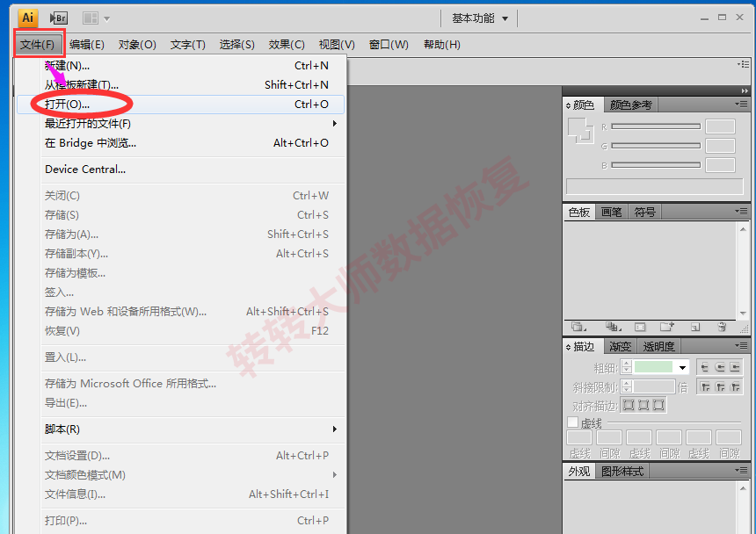Open the 效果(C) menu
This screenshot has width=756, height=534.
coord(287,45)
